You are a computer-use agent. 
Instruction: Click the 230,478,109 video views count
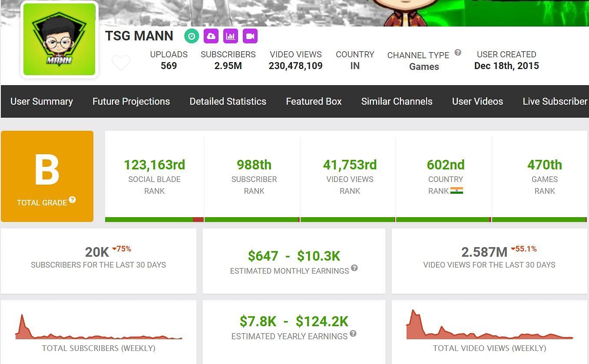coord(296,66)
